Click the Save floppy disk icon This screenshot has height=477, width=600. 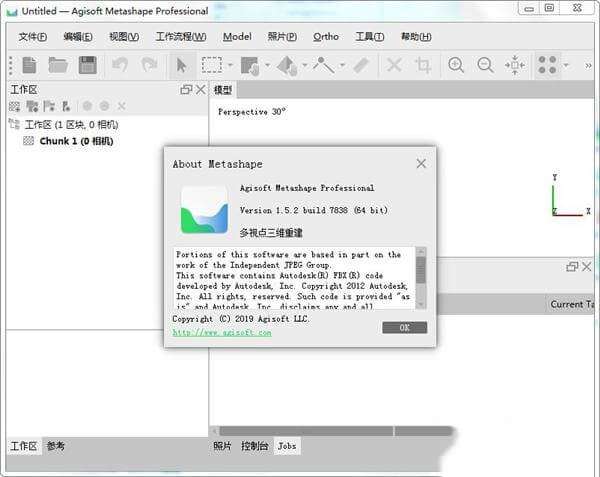[87, 65]
